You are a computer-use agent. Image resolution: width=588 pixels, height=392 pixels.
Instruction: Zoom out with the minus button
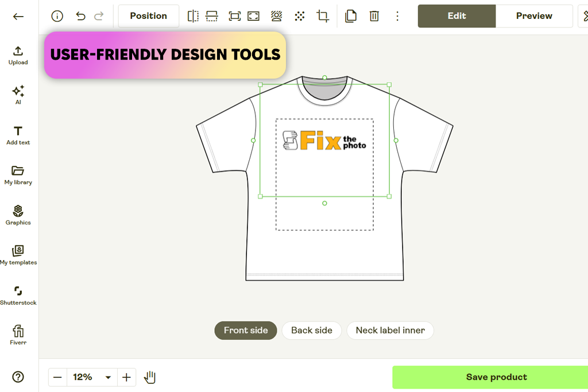click(x=57, y=377)
